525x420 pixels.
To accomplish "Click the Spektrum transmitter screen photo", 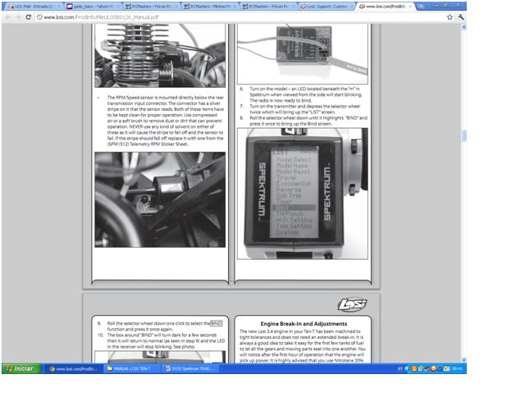I will pyautogui.click(x=303, y=194).
